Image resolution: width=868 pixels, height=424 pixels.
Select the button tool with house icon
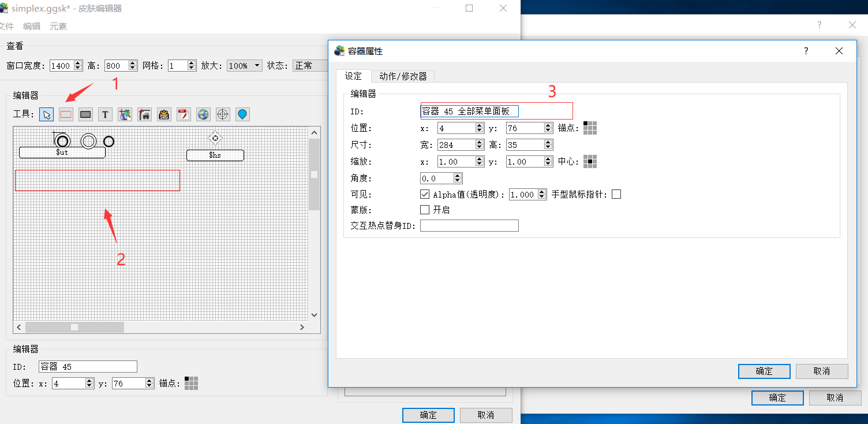[x=144, y=114]
